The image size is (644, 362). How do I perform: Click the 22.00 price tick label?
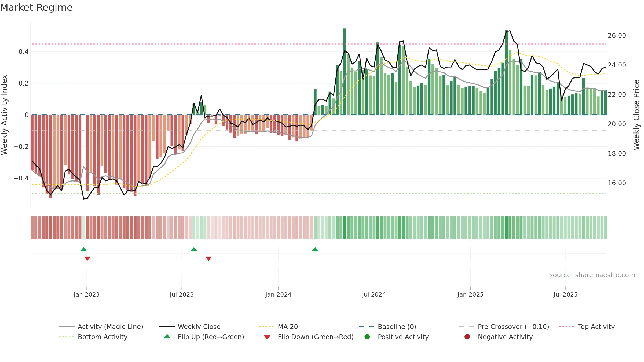tap(617, 95)
